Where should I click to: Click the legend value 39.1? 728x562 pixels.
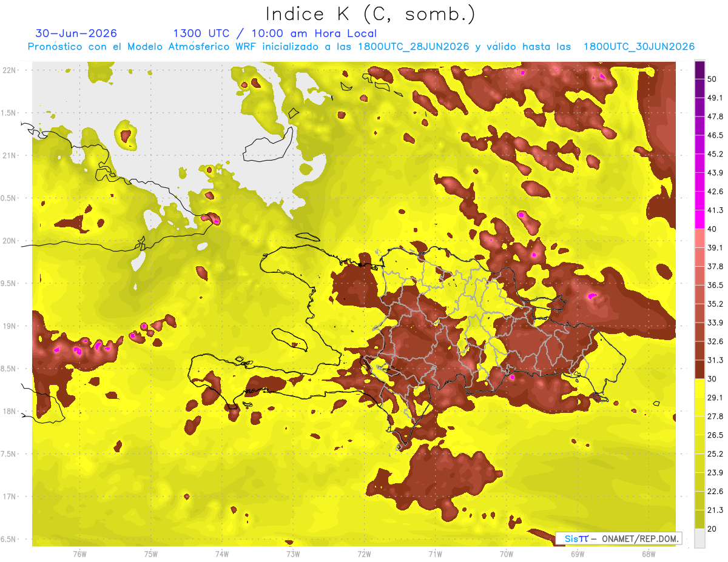click(715, 247)
